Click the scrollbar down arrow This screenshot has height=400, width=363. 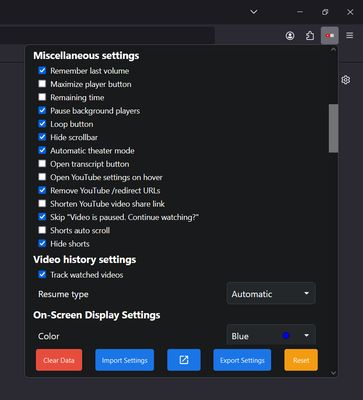pos(333,373)
